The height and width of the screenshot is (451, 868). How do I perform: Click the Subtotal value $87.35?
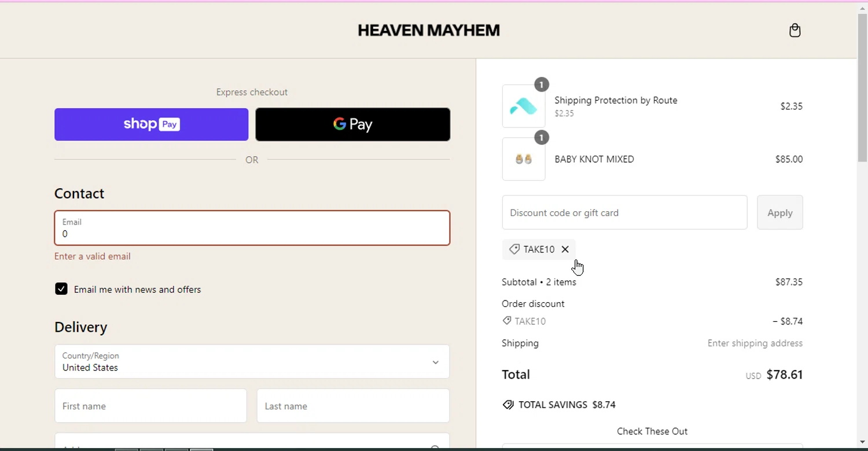click(789, 282)
